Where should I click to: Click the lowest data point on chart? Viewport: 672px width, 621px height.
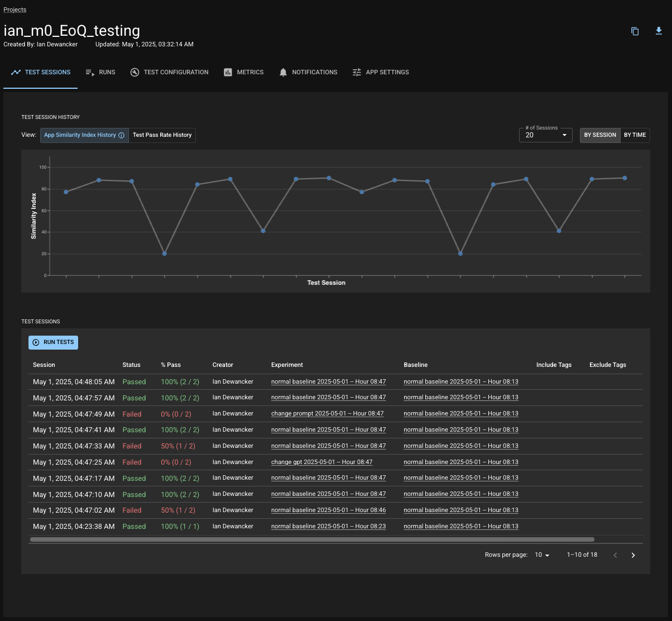(x=164, y=254)
